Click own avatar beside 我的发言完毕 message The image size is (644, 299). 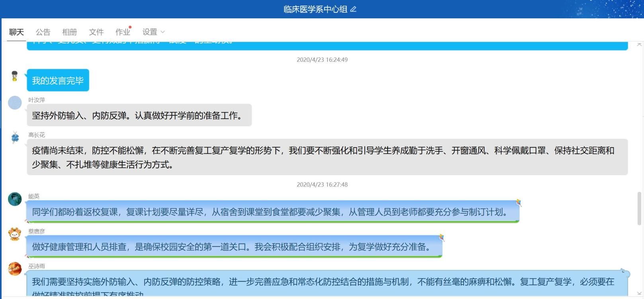pyautogui.click(x=15, y=76)
